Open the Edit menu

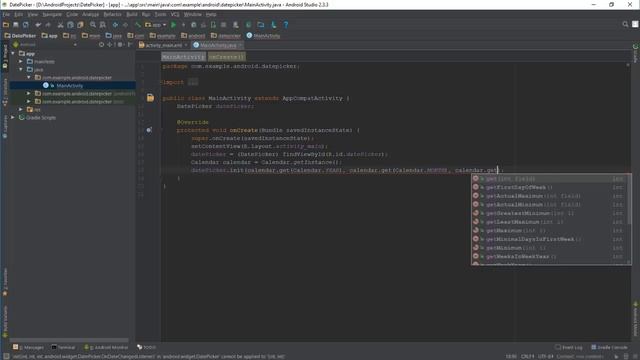pyautogui.click(x=19, y=14)
